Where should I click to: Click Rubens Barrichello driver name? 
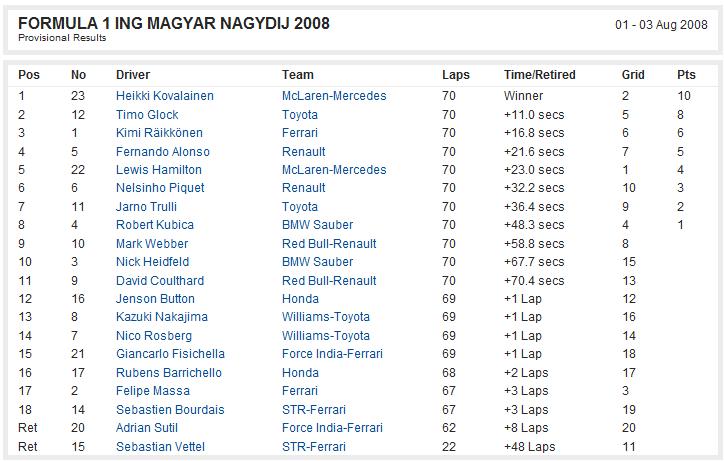pos(169,372)
